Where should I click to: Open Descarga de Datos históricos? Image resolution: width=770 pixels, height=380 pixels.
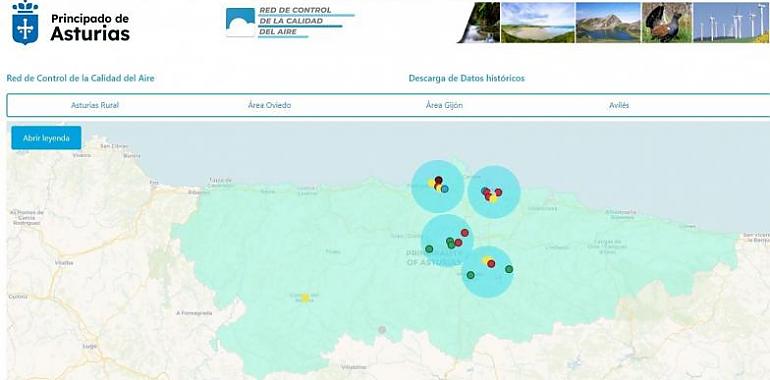(467, 78)
